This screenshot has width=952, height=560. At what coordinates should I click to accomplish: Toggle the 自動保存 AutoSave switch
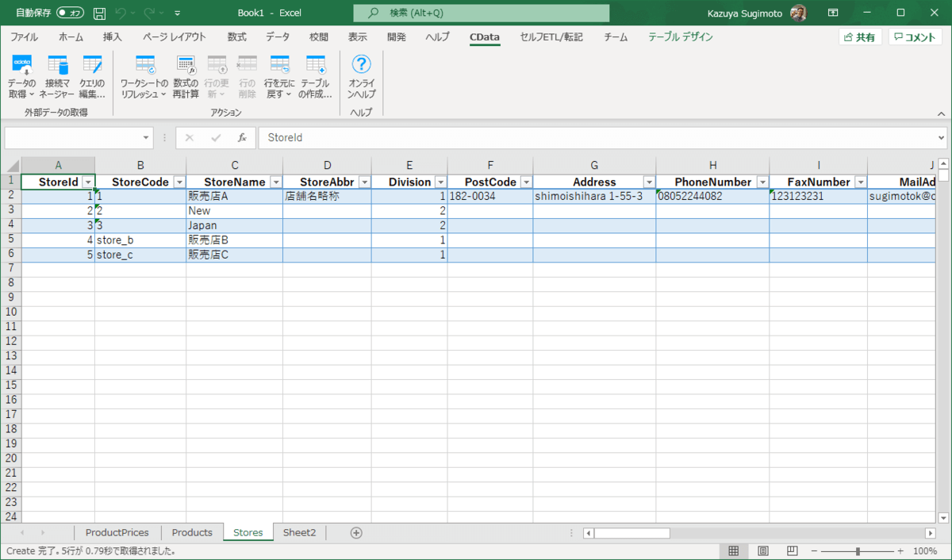(x=70, y=13)
